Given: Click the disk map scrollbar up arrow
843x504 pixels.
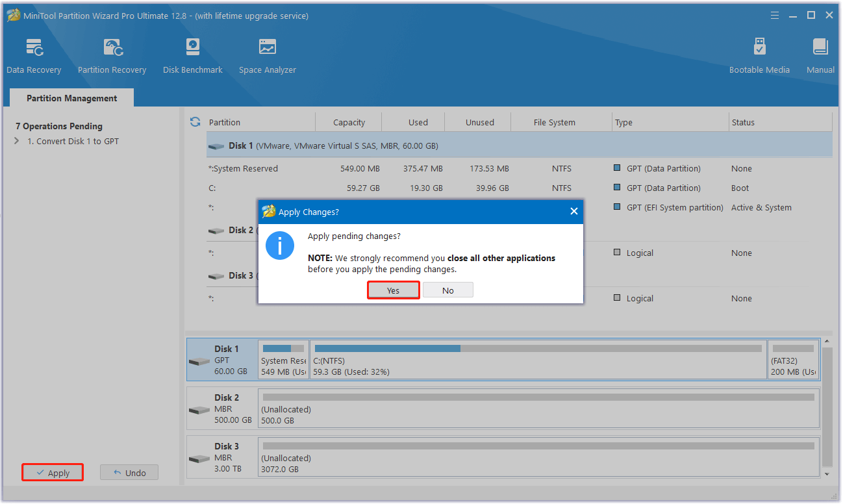Looking at the screenshot, I should (x=827, y=342).
